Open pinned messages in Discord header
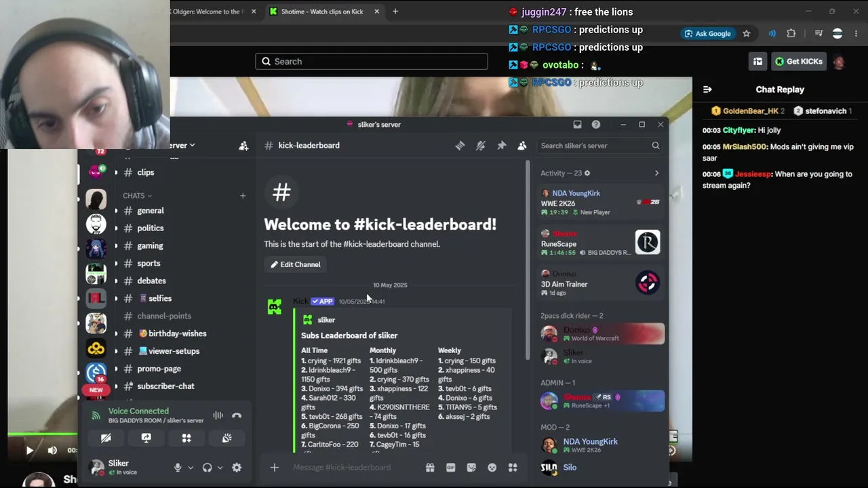868x488 pixels. [x=502, y=145]
